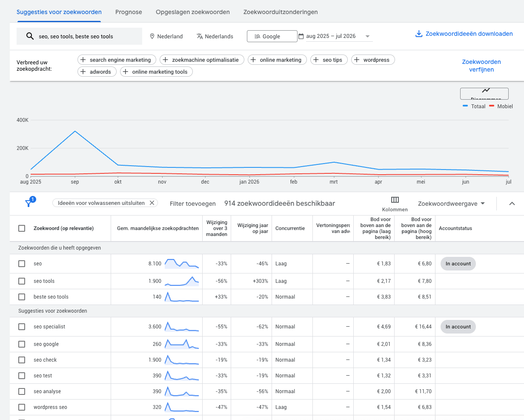The height and width of the screenshot is (420, 524).
Task: Switch to the Prognose tab
Action: (x=129, y=12)
